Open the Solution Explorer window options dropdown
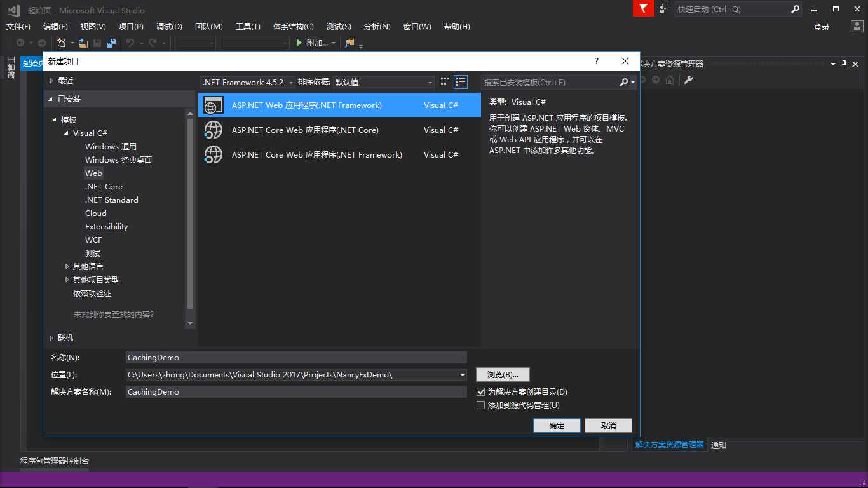 833,64
